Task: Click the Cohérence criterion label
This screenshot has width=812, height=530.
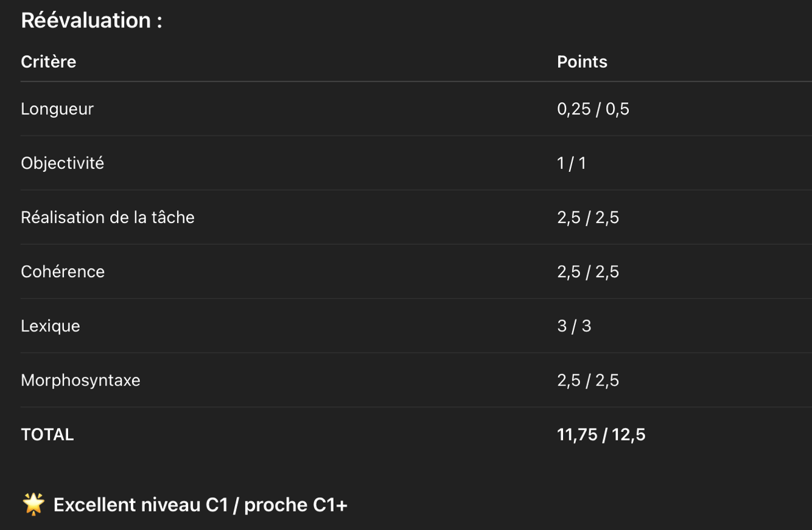Action: tap(63, 272)
